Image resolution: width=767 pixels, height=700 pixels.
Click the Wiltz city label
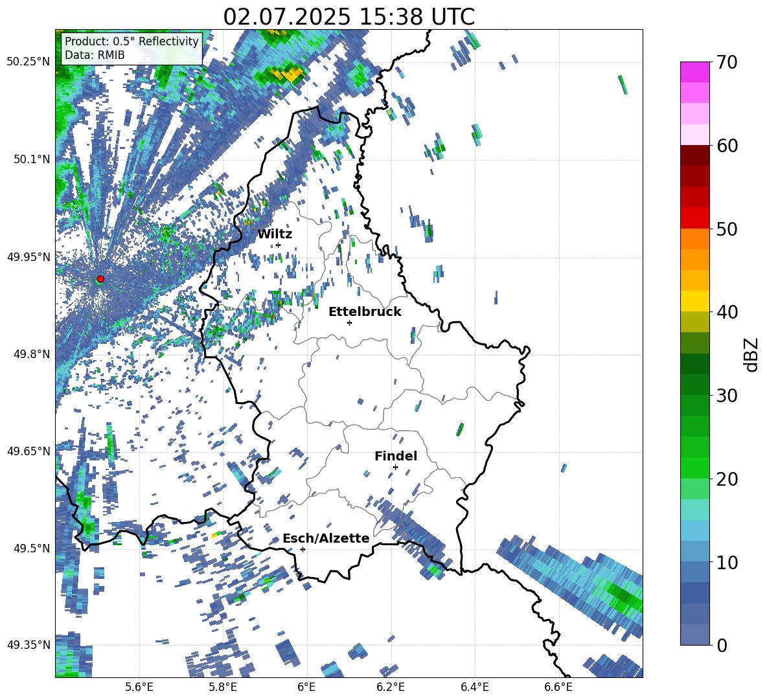[275, 234]
